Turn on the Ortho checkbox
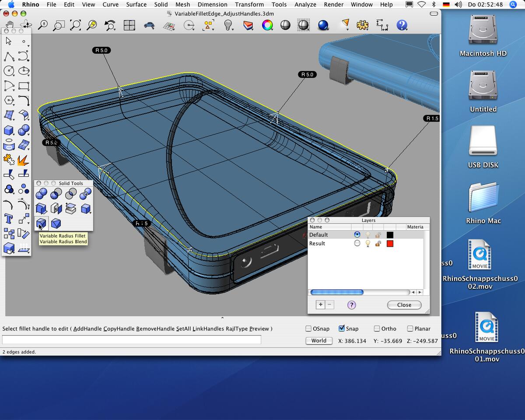525x420 pixels. point(377,329)
